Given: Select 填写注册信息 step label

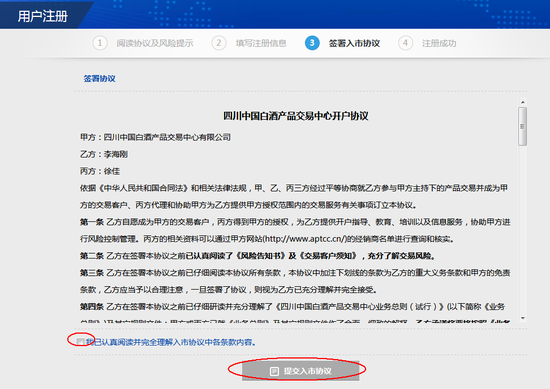Looking at the screenshot, I should coord(261,43).
